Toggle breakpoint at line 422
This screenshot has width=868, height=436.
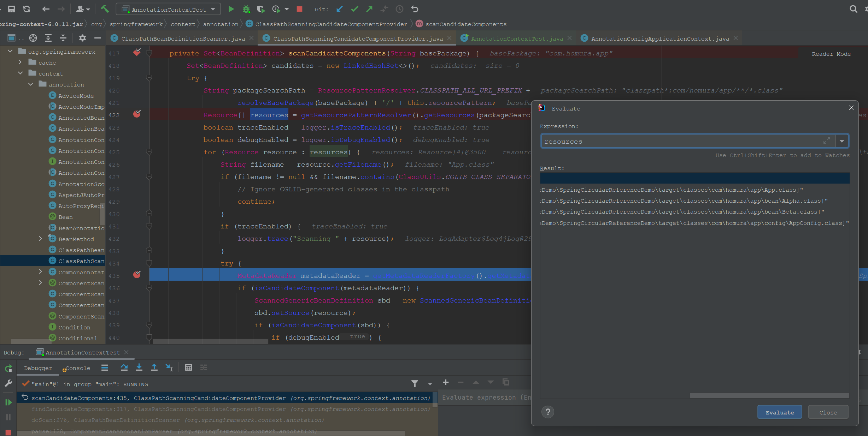(x=137, y=114)
